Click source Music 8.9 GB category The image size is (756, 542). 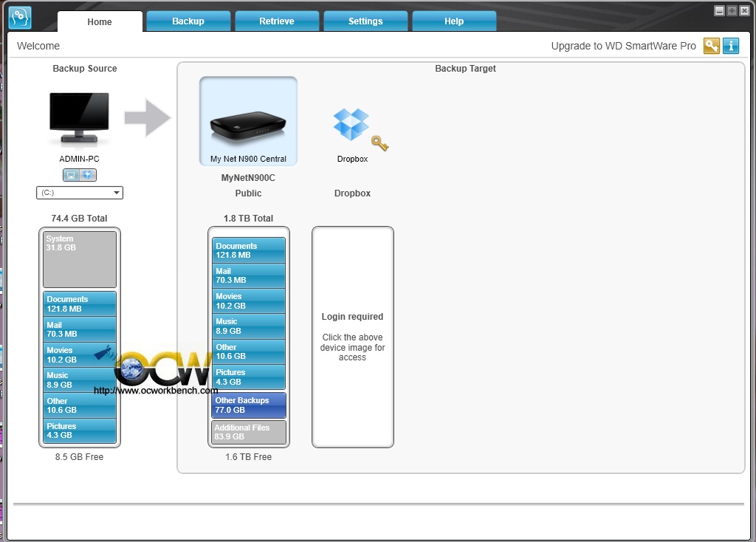click(x=80, y=380)
